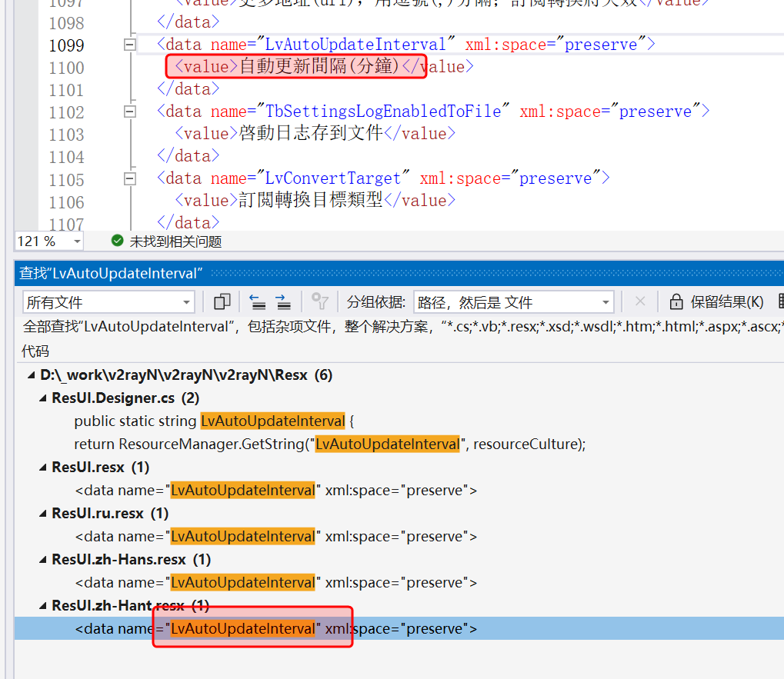Click the lock icon for keep results
Image resolution: width=784 pixels, height=679 pixels.
click(x=676, y=302)
